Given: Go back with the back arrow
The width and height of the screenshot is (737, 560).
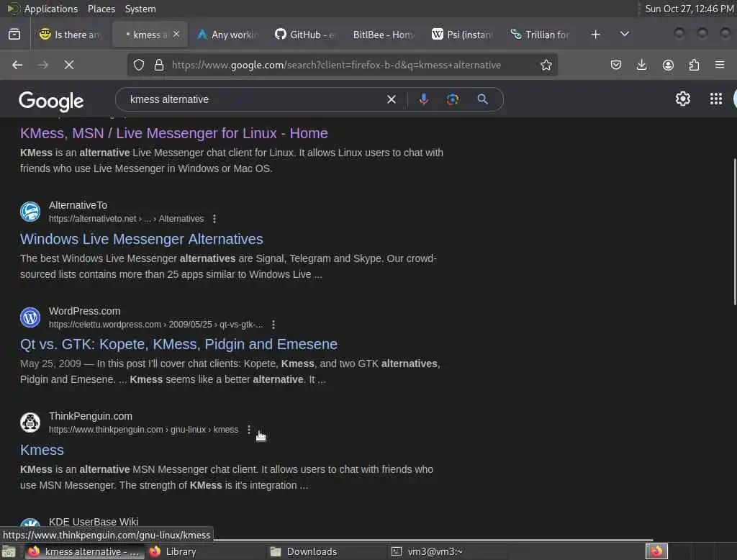Looking at the screenshot, I should [17, 65].
